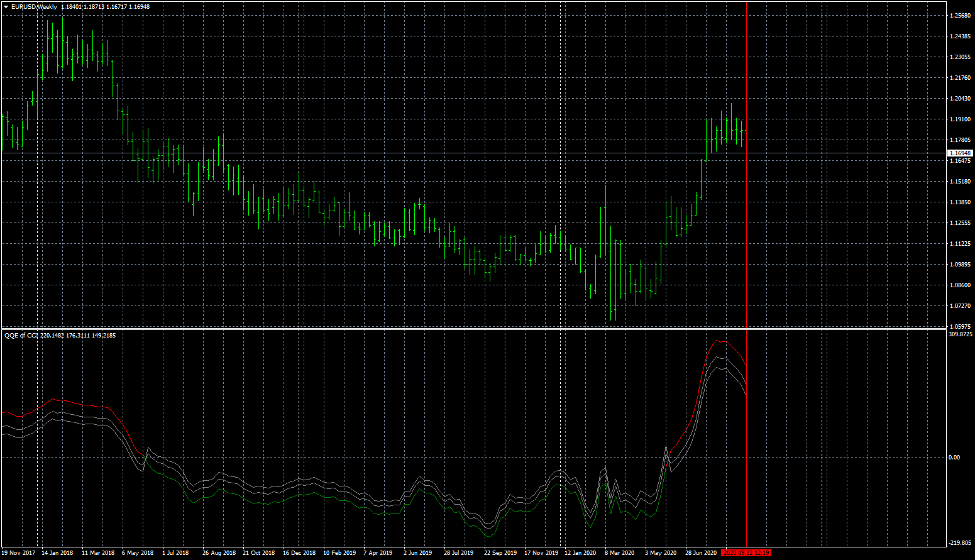Click the 28 Jun 2020 date label
This screenshot has width=975, height=560.
pos(701,553)
